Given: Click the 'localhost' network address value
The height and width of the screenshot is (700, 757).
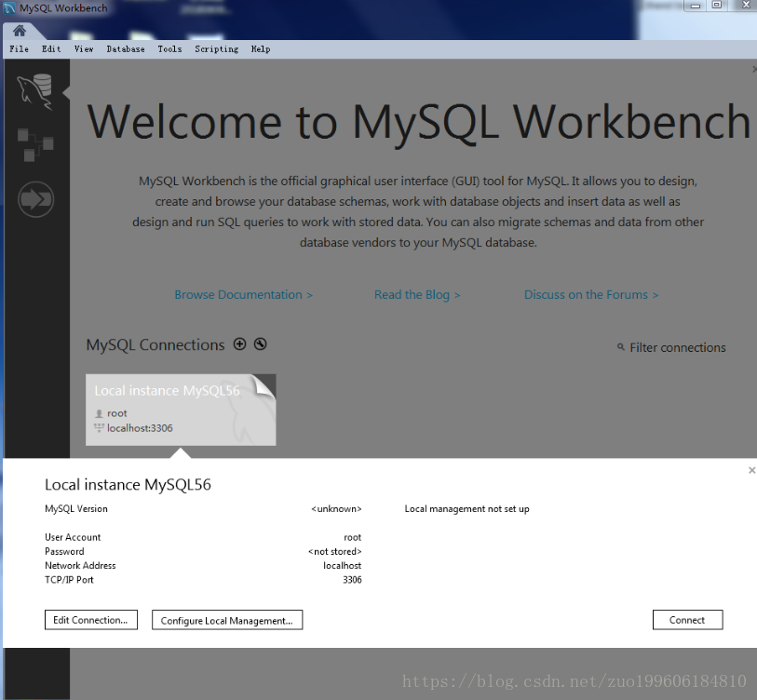Looking at the screenshot, I should (342, 565).
